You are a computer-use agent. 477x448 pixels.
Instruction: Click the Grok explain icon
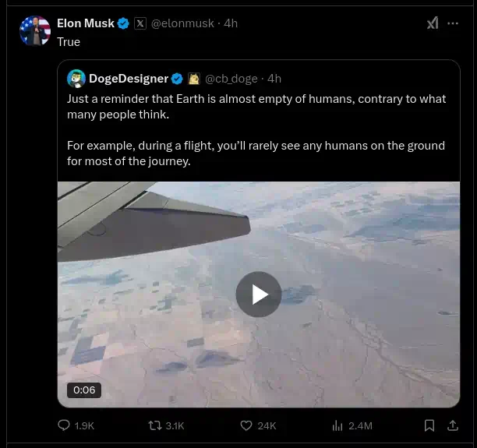pos(433,23)
